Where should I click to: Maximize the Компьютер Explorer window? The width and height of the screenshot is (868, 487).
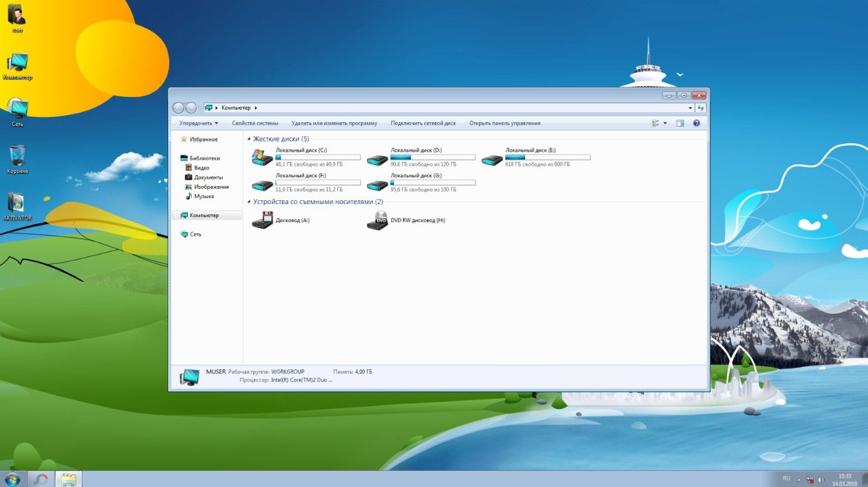(684, 96)
